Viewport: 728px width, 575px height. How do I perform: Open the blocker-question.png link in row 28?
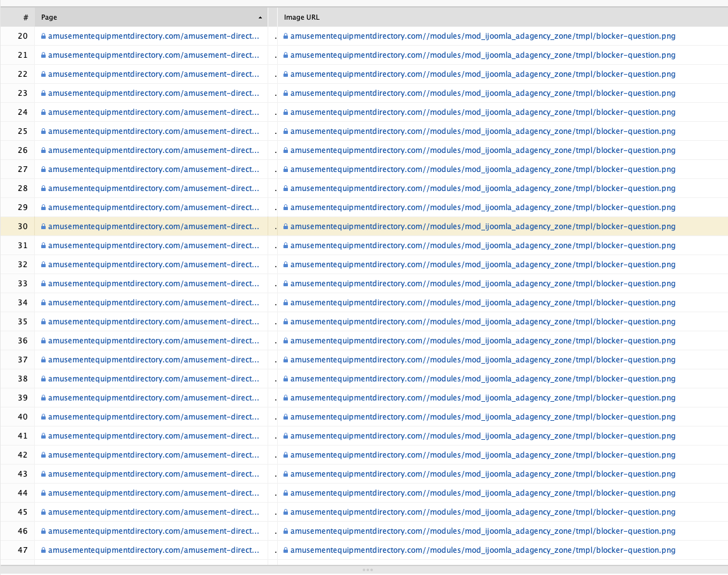coord(483,188)
